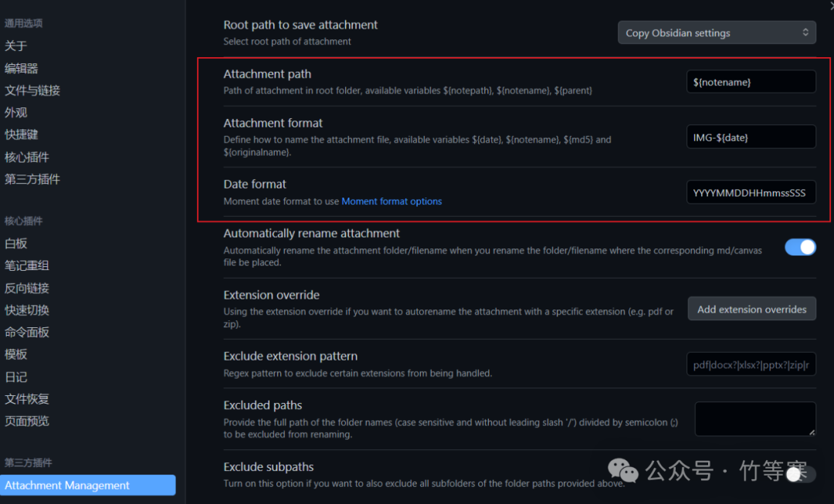Image resolution: width=834 pixels, height=504 pixels.
Task: Switch to the 编辑器 settings tab
Action: 22,69
